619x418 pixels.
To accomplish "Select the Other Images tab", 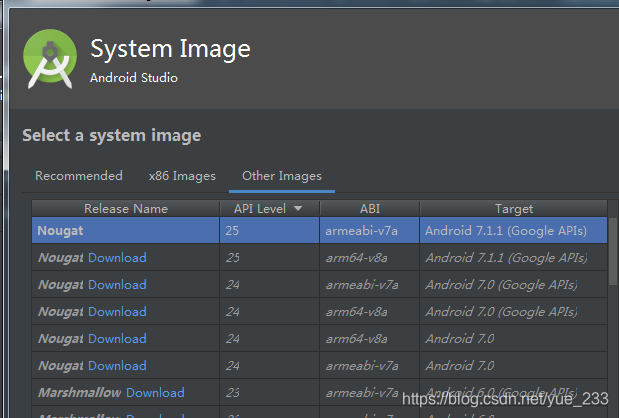I will [x=282, y=176].
